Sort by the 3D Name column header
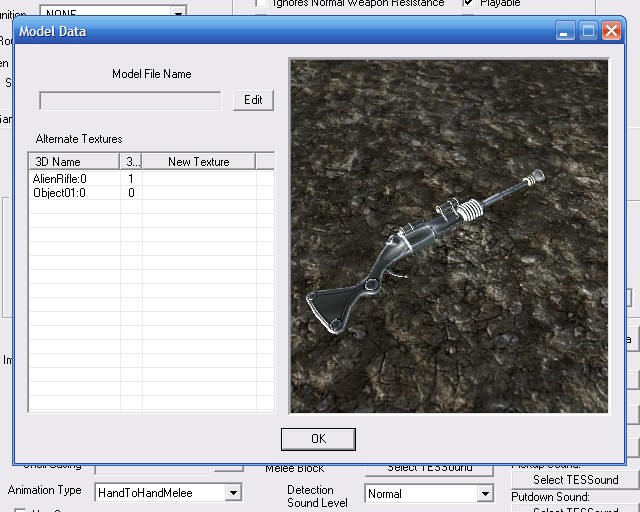This screenshot has height=512, width=640. point(73,161)
